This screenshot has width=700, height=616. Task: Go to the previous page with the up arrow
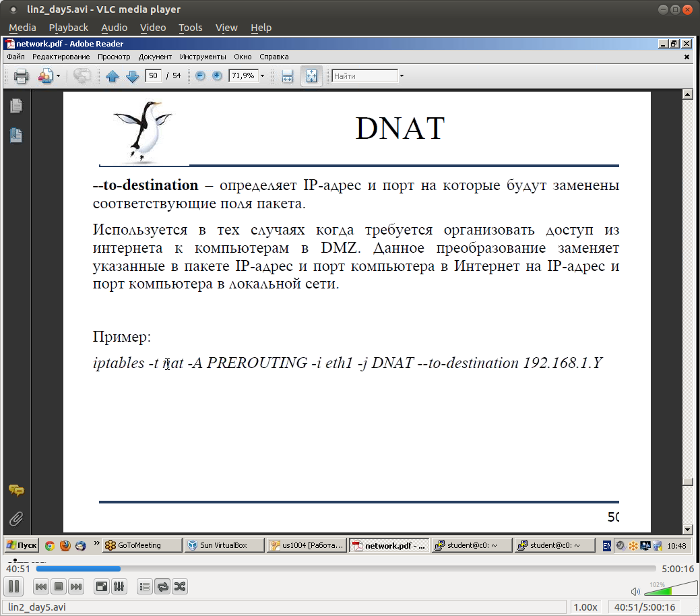pyautogui.click(x=113, y=75)
